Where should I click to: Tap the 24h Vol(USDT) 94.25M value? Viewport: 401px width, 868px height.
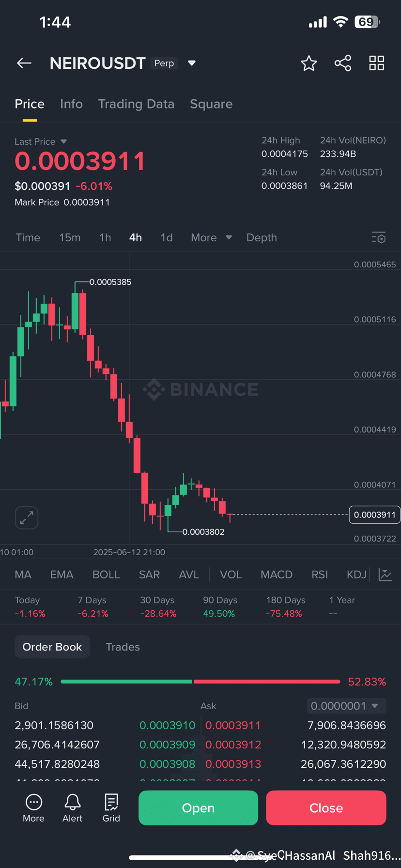point(336,186)
